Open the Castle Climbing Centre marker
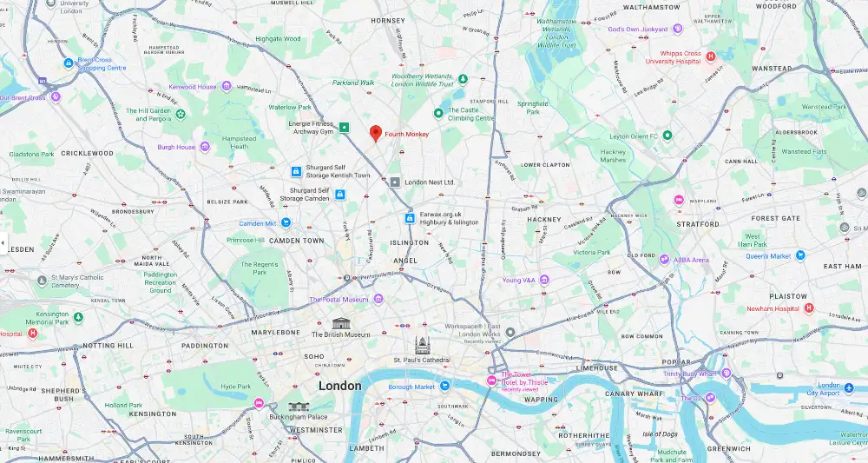Viewport: 868px width, 463px height. pos(438,113)
